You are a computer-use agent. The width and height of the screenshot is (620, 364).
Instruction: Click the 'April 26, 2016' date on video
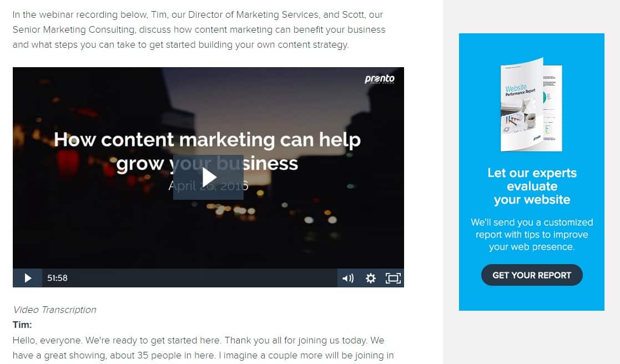point(208,185)
